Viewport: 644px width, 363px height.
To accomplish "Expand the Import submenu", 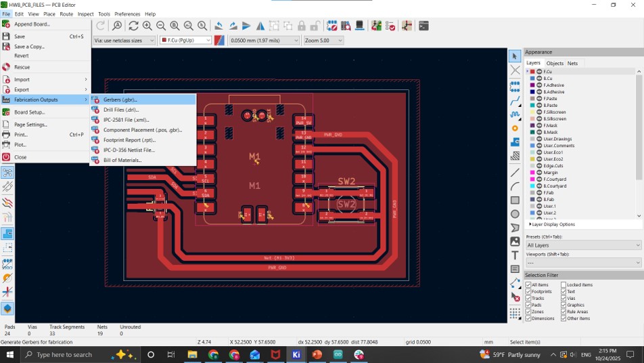I will click(x=45, y=79).
